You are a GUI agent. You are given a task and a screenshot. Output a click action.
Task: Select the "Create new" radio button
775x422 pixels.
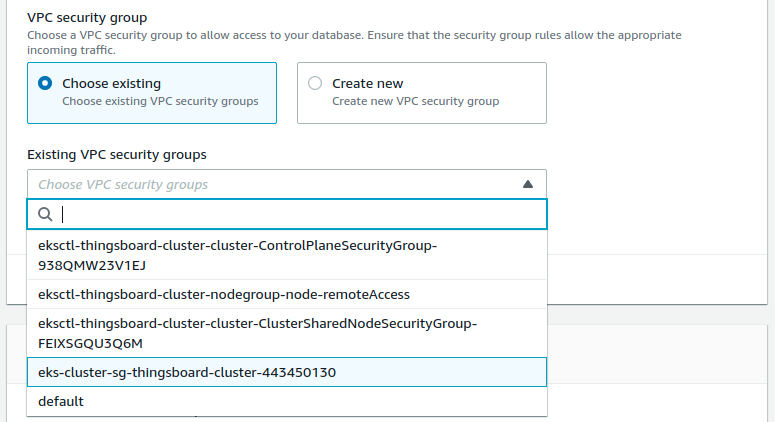point(315,84)
